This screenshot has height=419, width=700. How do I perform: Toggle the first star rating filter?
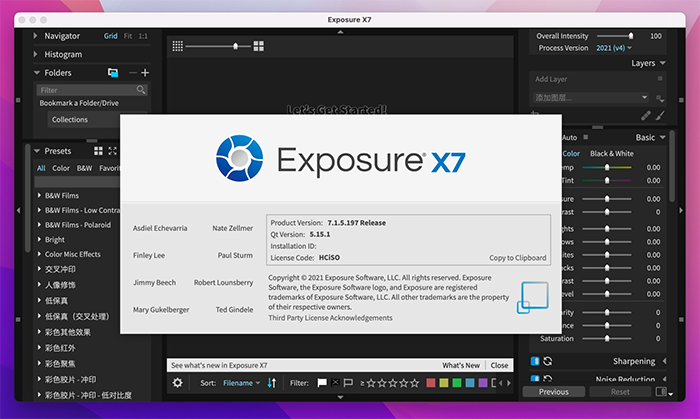coord(371,383)
